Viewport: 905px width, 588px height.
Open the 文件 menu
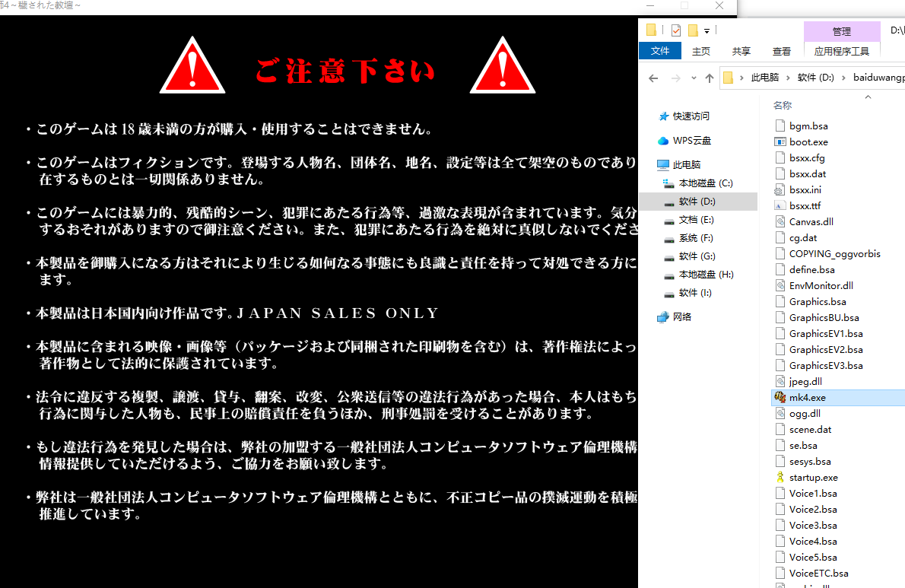point(660,51)
